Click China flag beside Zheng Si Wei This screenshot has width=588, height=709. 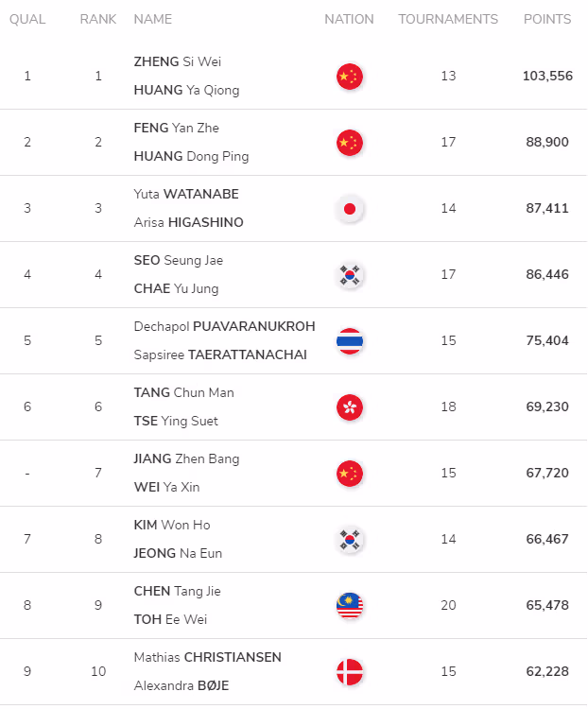coord(349,77)
